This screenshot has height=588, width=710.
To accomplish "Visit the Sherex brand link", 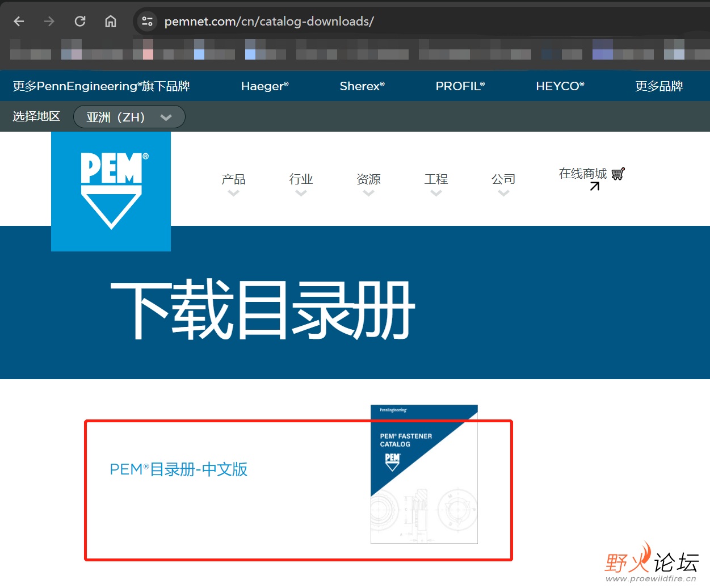I will tap(362, 86).
